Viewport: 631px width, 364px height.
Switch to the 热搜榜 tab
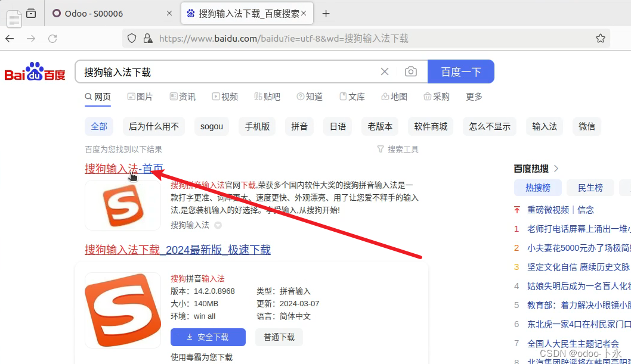[537, 188]
